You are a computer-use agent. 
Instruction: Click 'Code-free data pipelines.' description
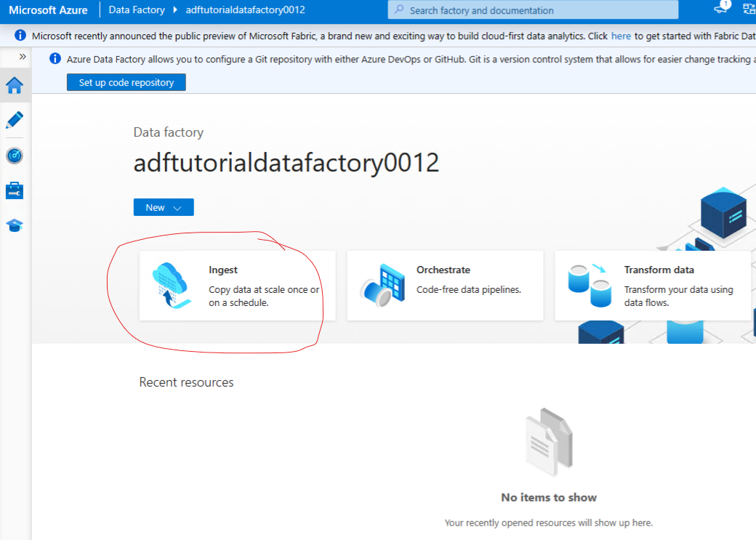point(469,290)
